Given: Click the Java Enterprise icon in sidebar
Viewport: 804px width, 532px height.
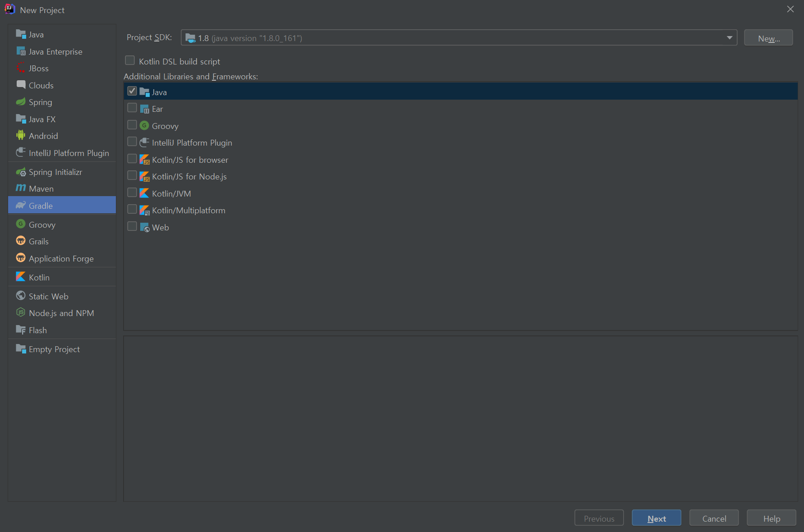Looking at the screenshot, I should pos(21,51).
